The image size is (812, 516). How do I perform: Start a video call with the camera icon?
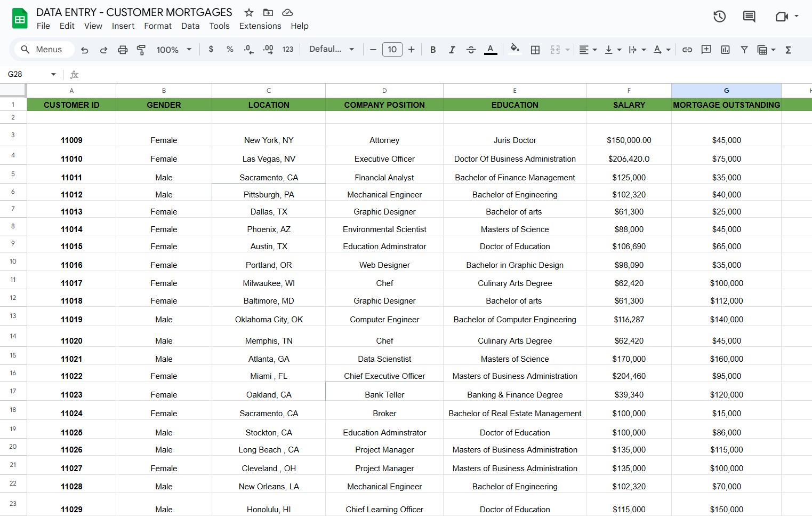coord(781,17)
